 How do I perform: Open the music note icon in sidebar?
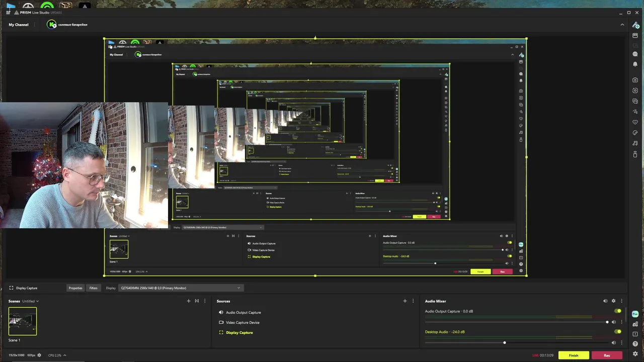(635, 143)
